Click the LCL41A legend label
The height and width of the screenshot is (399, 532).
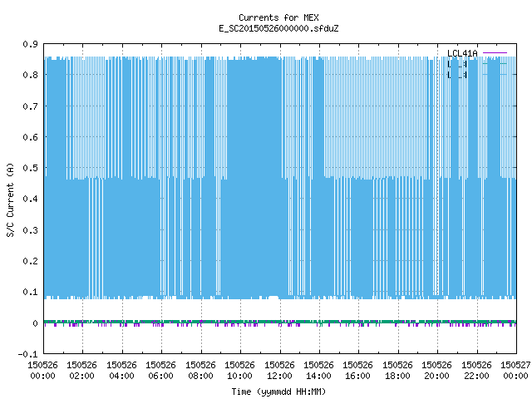coord(462,53)
